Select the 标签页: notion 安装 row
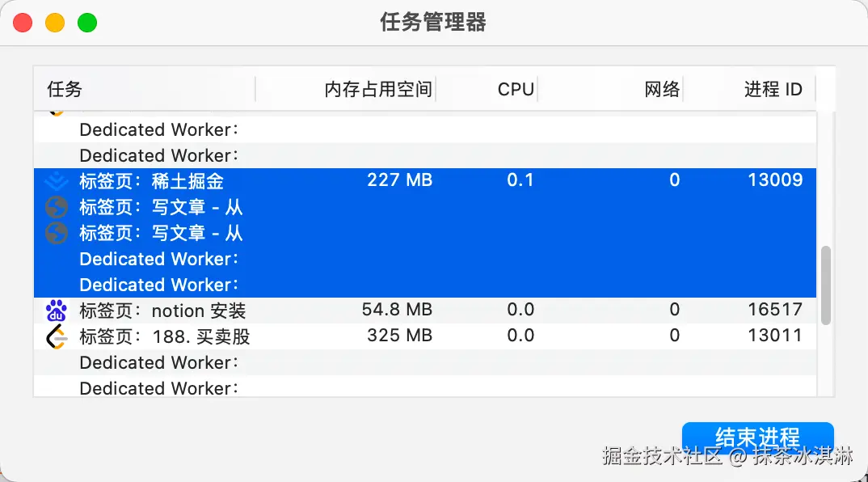Screen dimensions: 868x482 425,311
